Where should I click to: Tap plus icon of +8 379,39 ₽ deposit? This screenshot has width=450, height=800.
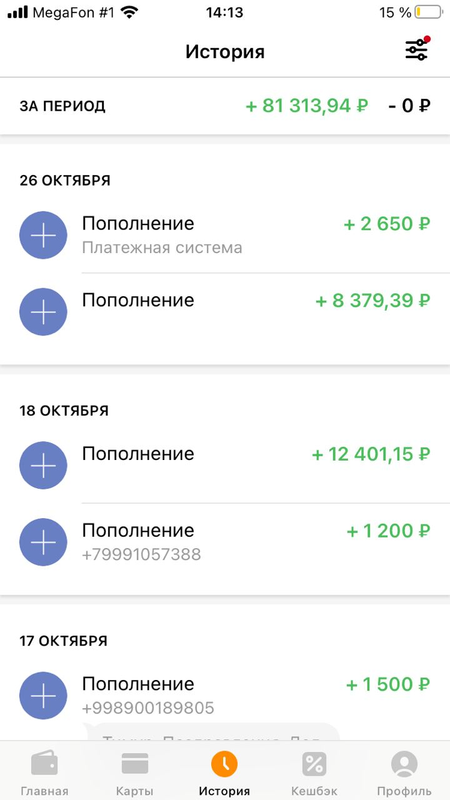pos(43,312)
